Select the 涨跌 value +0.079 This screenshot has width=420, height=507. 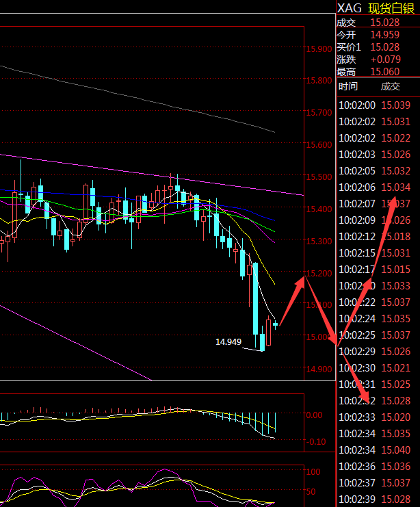pos(385,59)
